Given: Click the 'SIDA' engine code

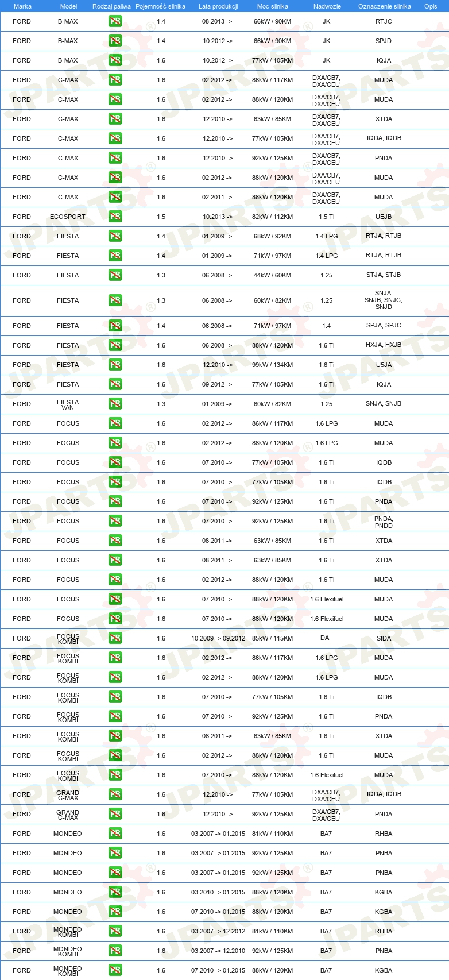Looking at the screenshot, I should coord(384,638).
